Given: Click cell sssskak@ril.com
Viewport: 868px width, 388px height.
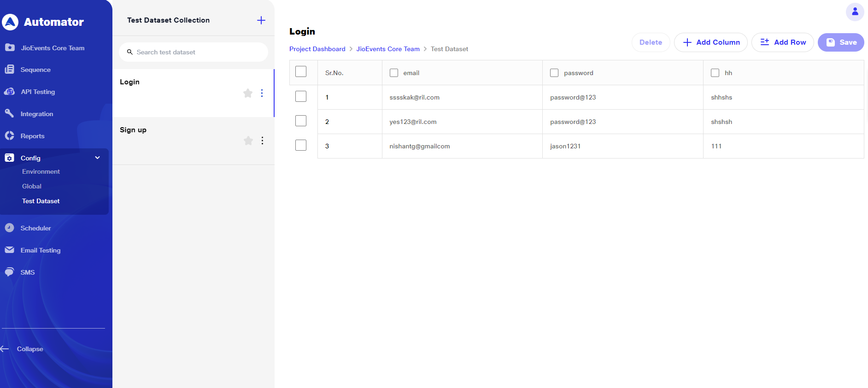Looking at the screenshot, I should coord(462,97).
